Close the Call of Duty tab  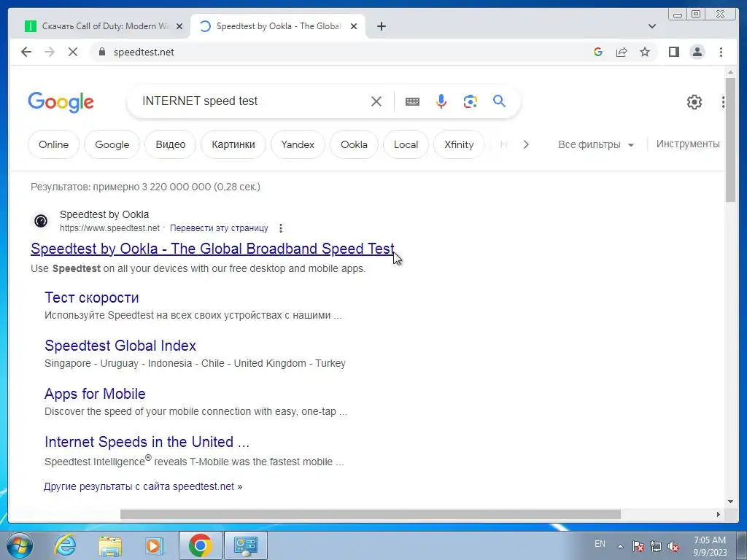point(179,26)
